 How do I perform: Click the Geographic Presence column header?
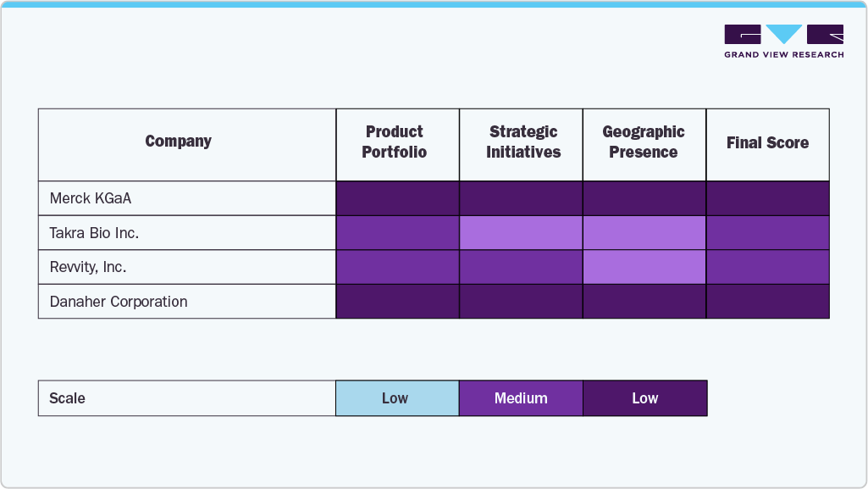click(x=644, y=142)
